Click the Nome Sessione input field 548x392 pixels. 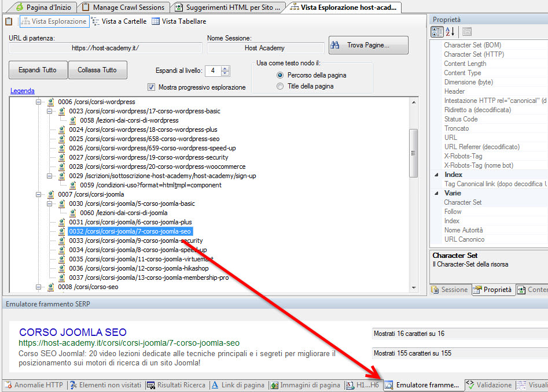[266, 47]
